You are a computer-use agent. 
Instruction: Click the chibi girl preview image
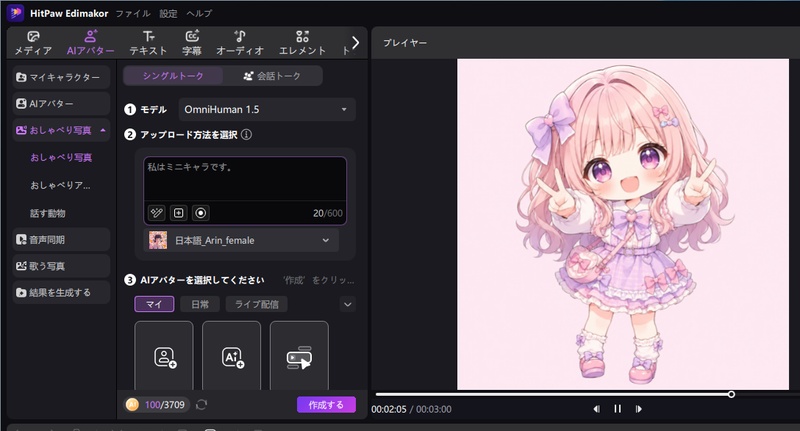(622, 224)
